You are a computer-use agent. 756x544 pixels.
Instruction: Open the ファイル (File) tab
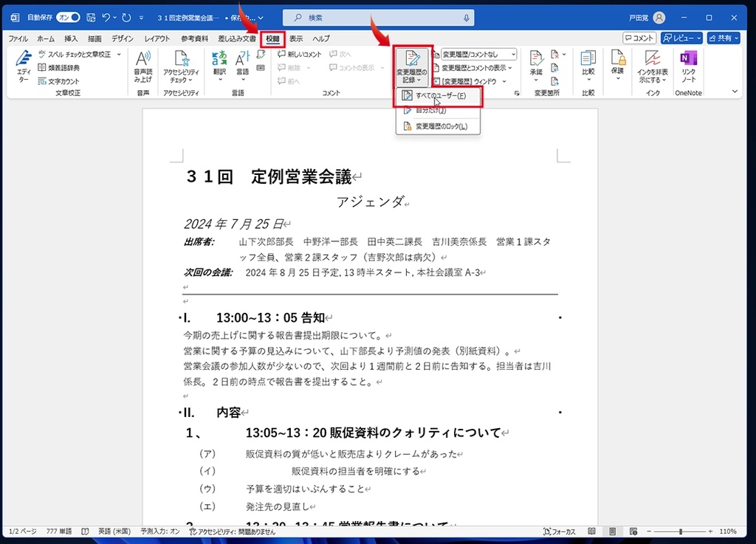(18, 38)
